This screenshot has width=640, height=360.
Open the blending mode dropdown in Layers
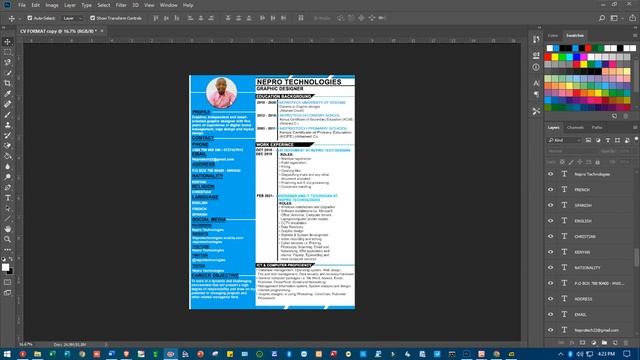571,151
